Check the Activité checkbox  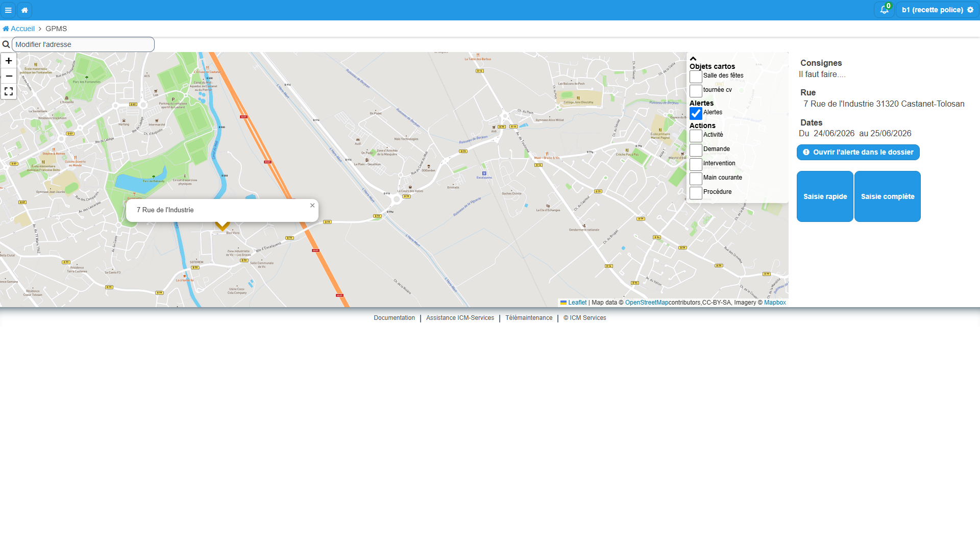pyautogui.click(x=696, y=136)
